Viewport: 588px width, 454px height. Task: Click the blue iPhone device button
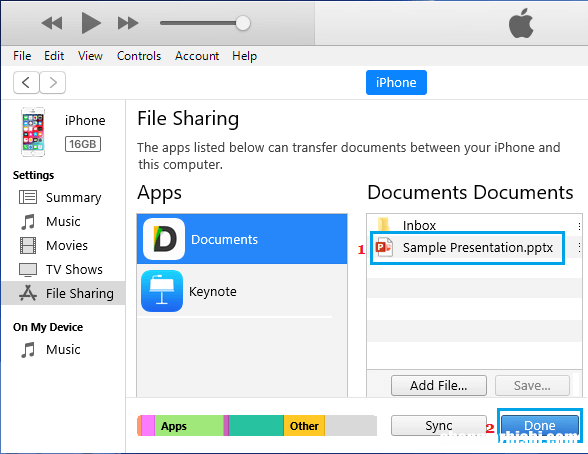point(396,82)
